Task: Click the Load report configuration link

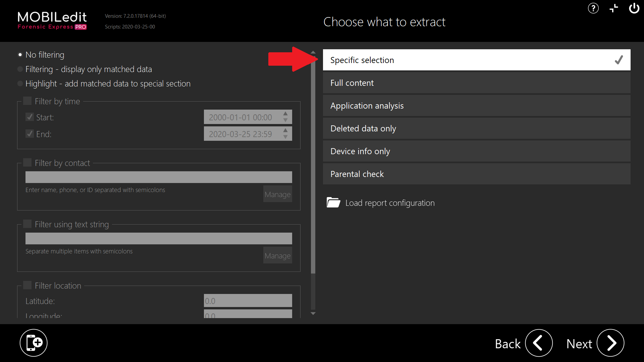Action: 390,203
